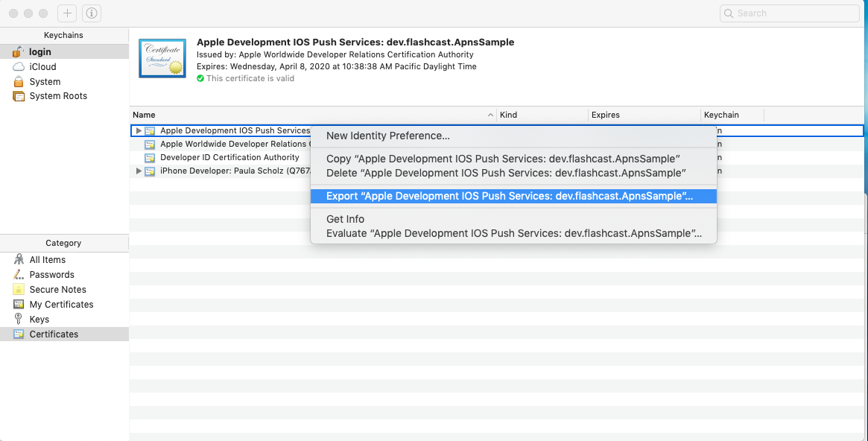Click the Search field
The height and width of the screenshot is (441, 868).
pos(789,13)
